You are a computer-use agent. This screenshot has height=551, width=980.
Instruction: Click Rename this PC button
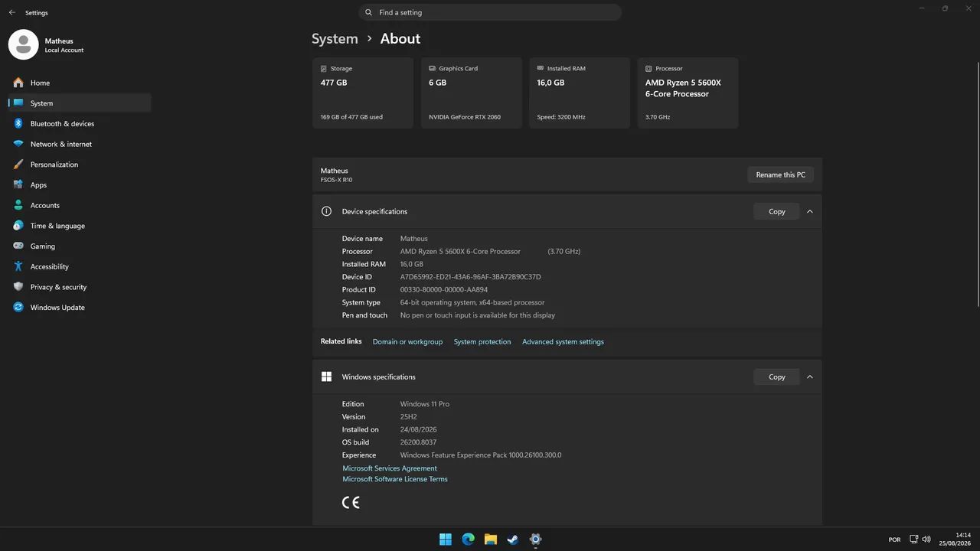coord(780,174)
